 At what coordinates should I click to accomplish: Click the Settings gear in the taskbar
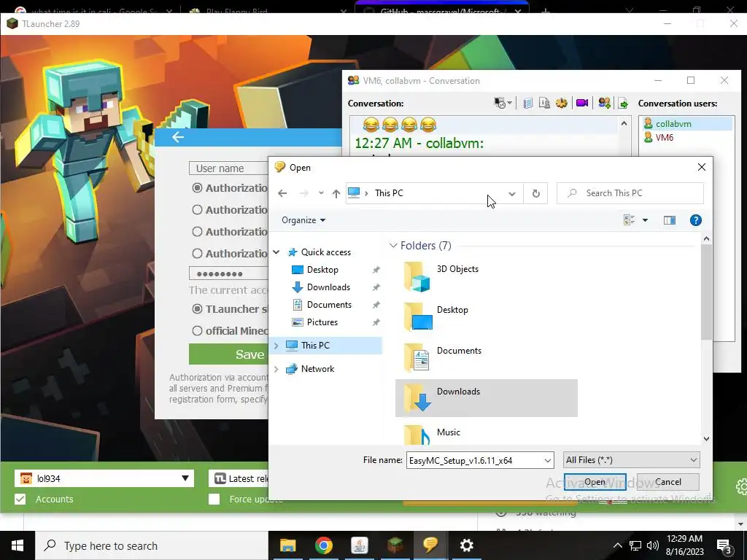(466, 545)
